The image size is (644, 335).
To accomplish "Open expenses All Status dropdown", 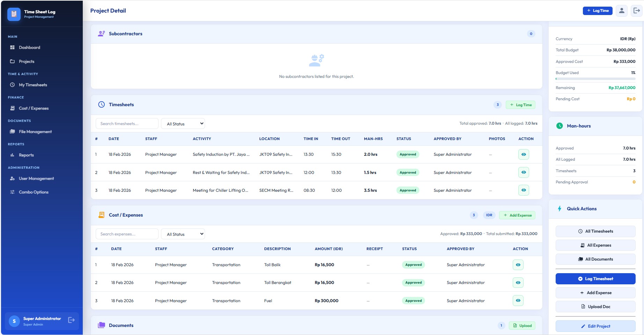I will pyautogui.click(x=183, y=234).
